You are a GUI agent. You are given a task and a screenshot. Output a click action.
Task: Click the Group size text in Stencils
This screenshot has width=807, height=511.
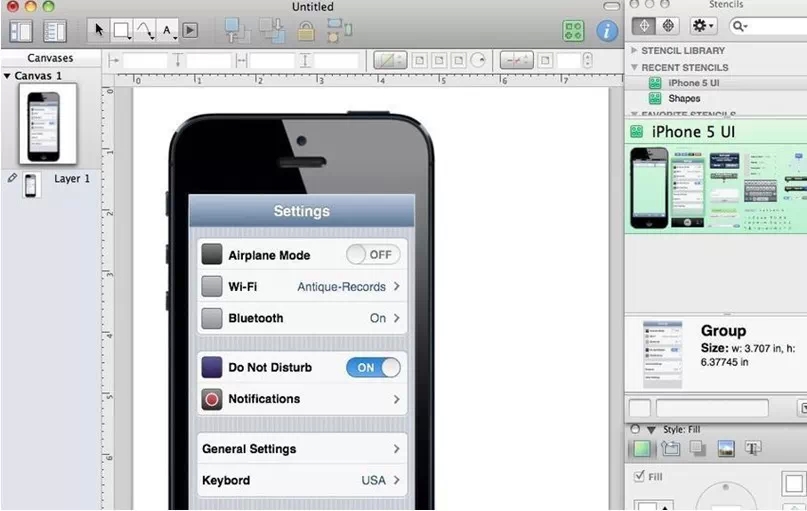click(x=747, y=355)
